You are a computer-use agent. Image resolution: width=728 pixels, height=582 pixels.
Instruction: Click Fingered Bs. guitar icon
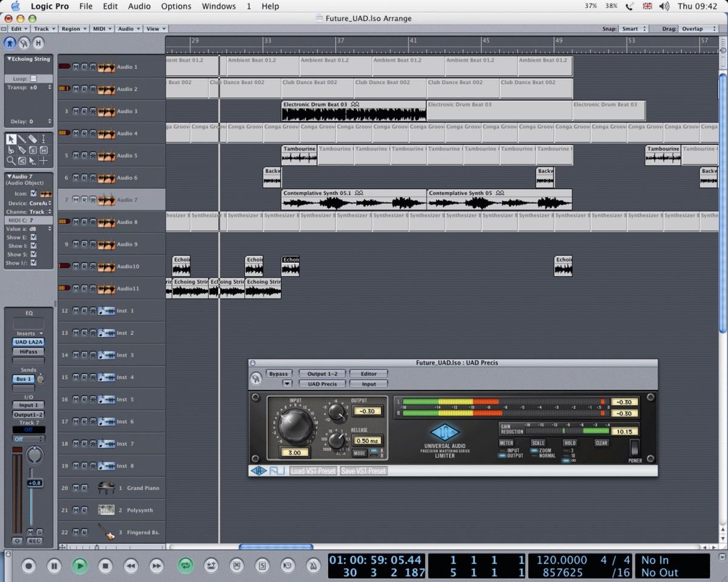click(106, 532)
